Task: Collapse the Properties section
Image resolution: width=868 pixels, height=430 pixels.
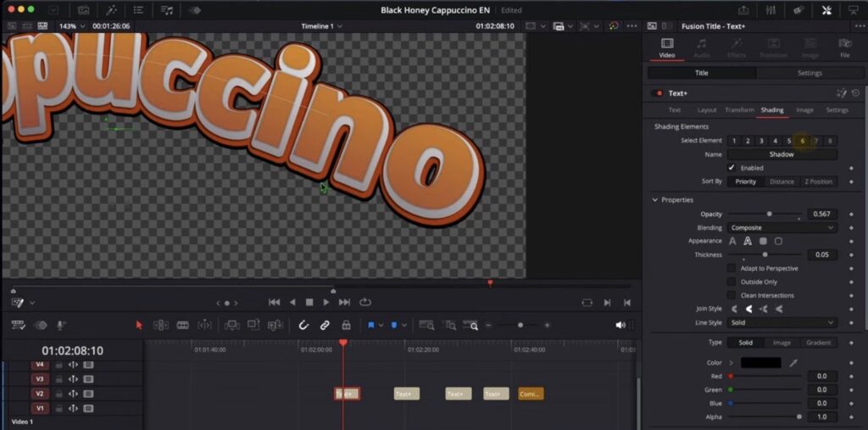Action: tap(655, 199)
